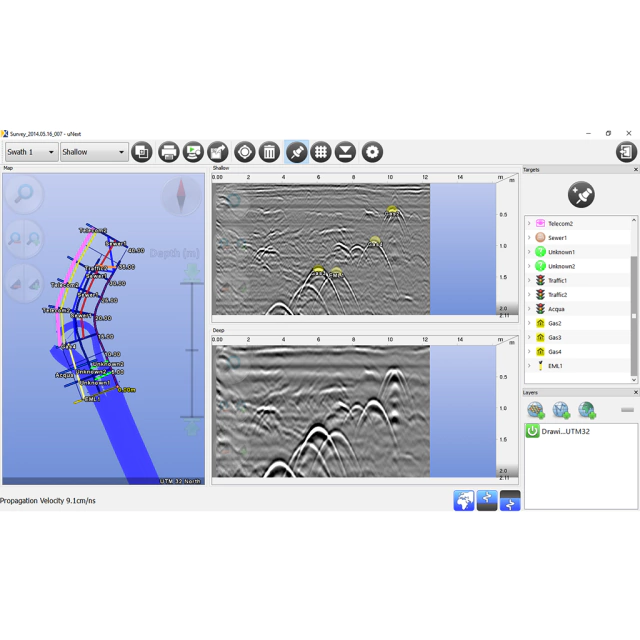
Task: Click the trash delete icon
Action: point(269,152)
